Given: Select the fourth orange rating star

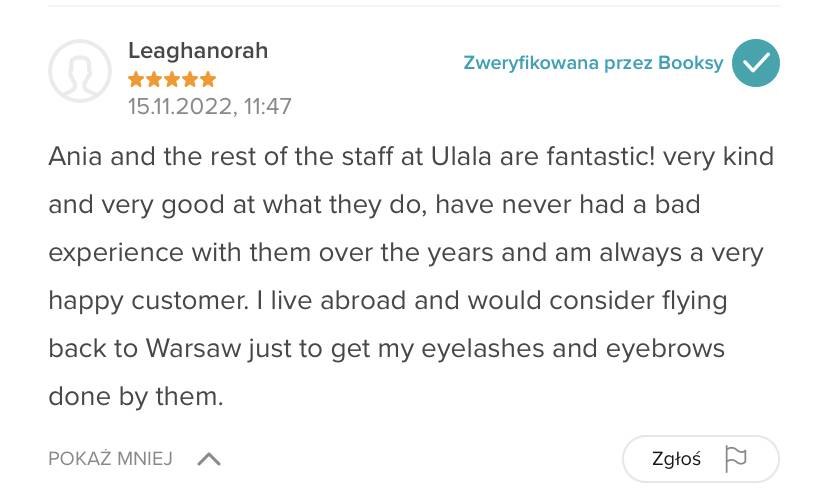Looking at the screenshot, I should (190, 79).
